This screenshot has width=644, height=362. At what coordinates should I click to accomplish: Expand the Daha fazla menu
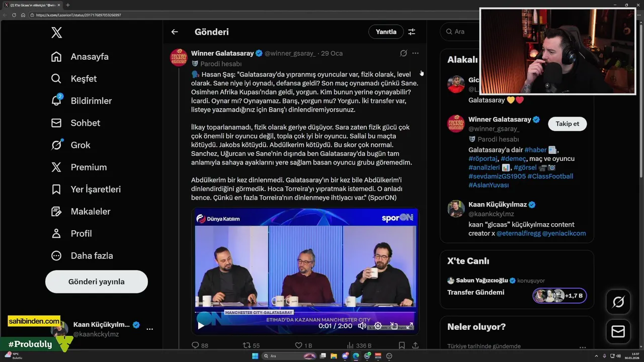(82, 256)
